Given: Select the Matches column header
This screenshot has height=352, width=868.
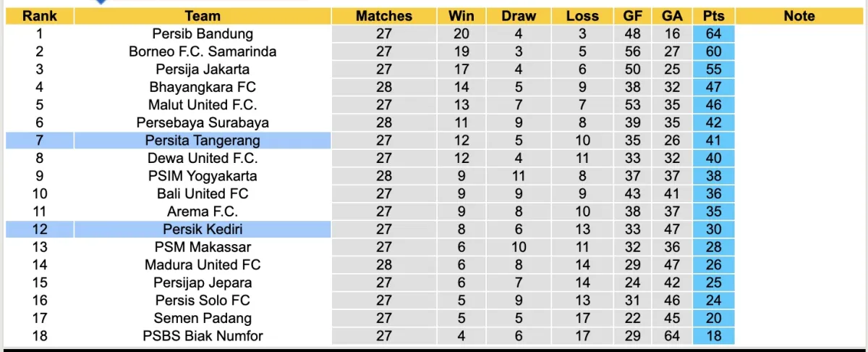Looking at the screenshot, I should click(384, 16).
